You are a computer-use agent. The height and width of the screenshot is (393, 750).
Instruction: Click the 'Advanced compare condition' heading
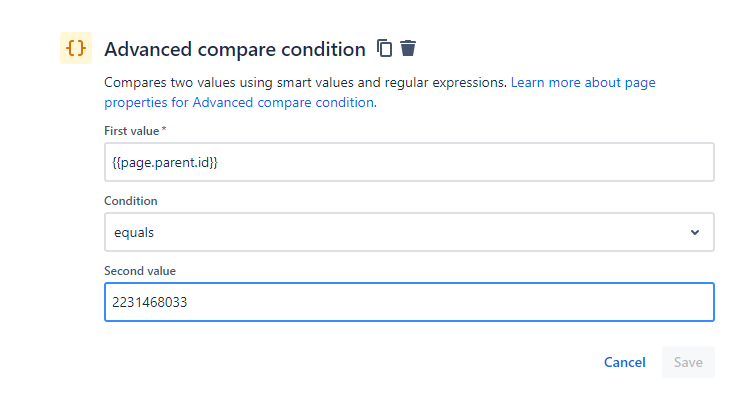(x=235, y=49)
